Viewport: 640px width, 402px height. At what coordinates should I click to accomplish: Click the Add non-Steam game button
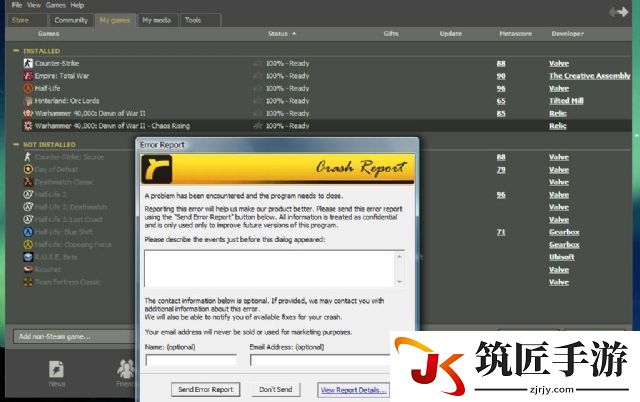point(73,336)
